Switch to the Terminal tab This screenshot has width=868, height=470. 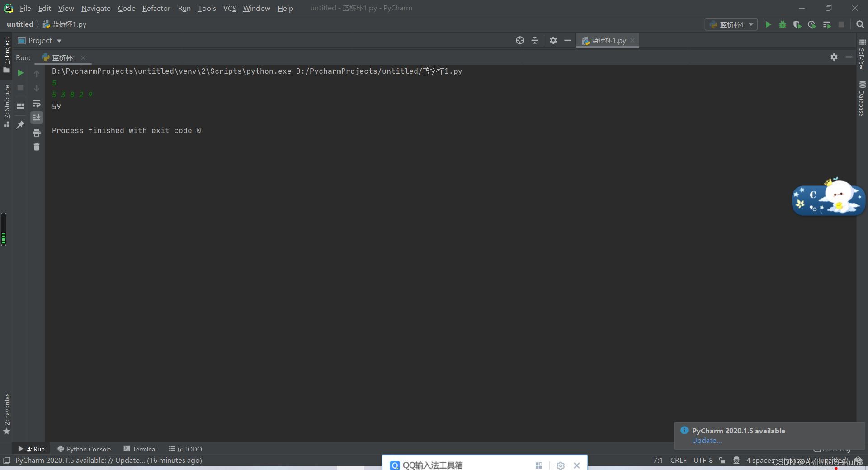144,449
